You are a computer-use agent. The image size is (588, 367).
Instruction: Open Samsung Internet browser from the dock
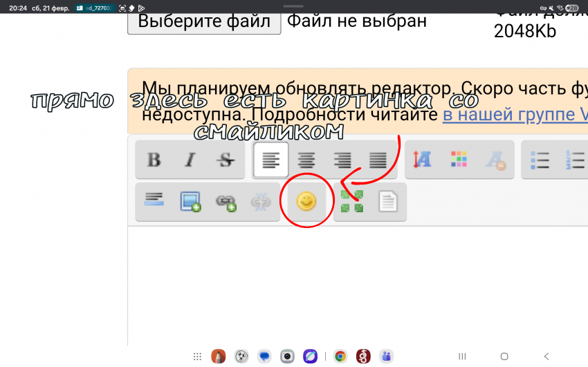311,356
